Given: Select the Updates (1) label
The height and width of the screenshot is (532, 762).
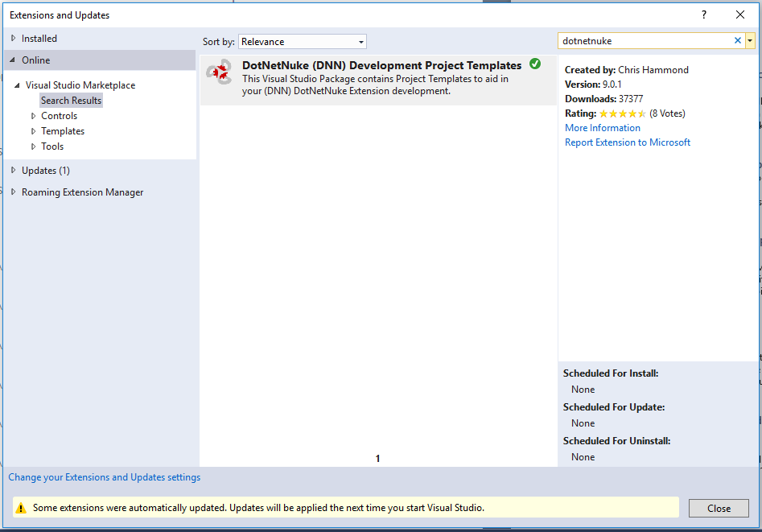Looking at the screenshot, I should pos(46,171).
